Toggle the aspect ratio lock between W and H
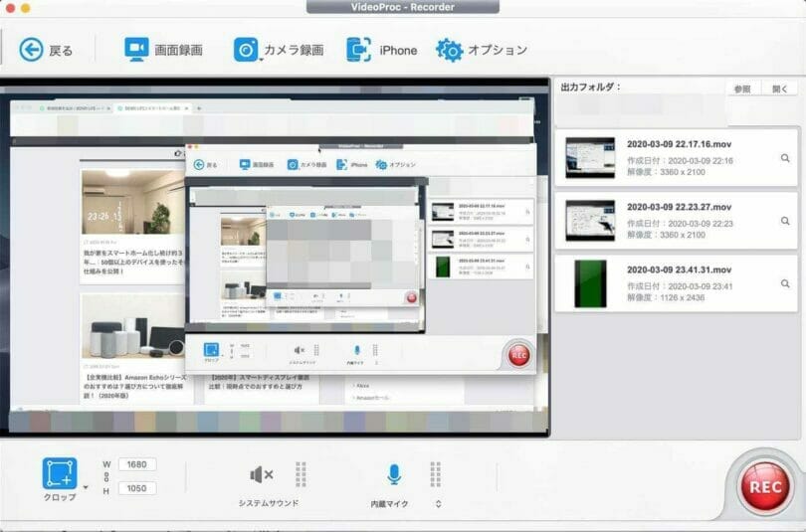The width and height of the screenshot is (806, 532). tap(106, 477)
